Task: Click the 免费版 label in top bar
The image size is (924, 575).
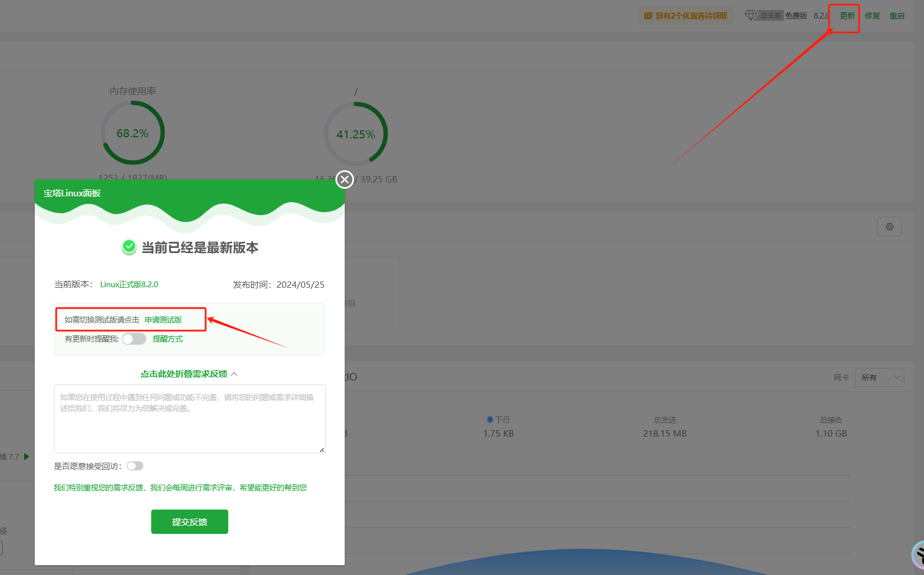Action: pos(796,16)
